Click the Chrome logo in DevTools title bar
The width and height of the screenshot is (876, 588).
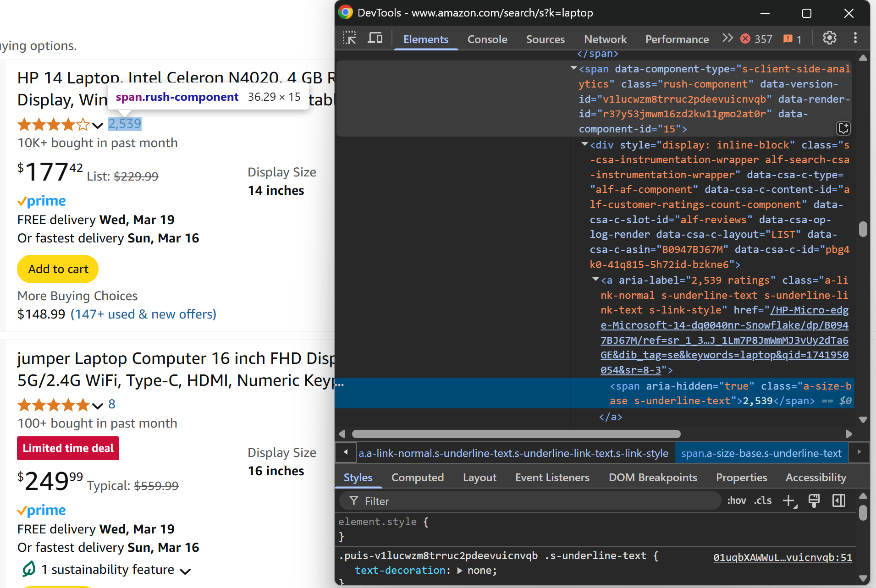click(346, 12)
